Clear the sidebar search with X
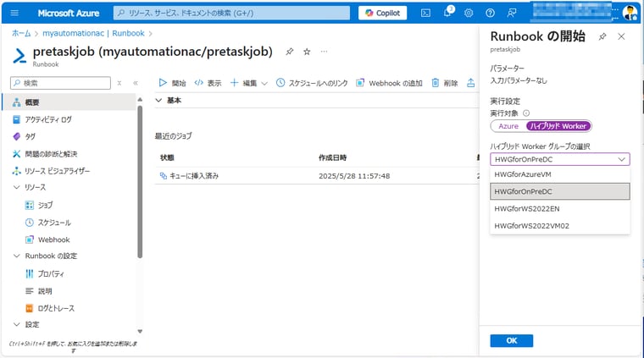Viewport: 644px width, 358px height. point(119,83)
